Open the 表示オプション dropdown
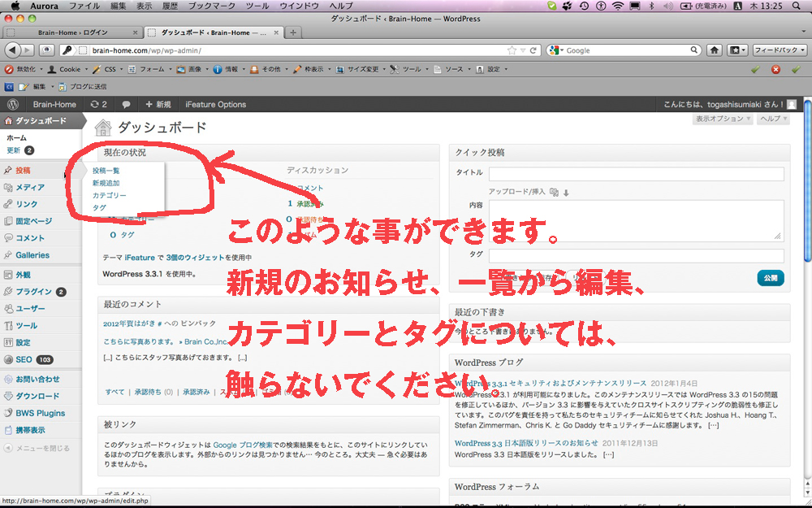812x508 pixels. (x=723, y=119)
